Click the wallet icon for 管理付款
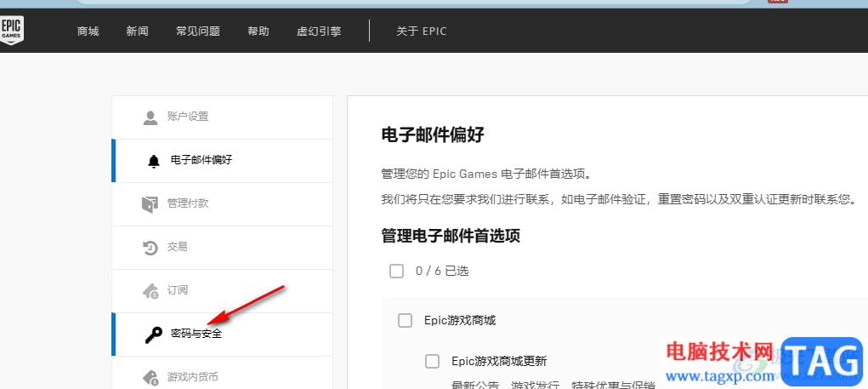 [x=150, y=204]
